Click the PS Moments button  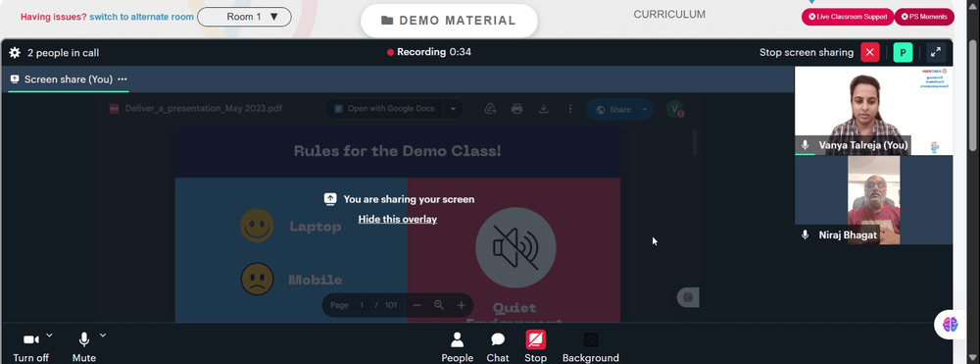924,17
